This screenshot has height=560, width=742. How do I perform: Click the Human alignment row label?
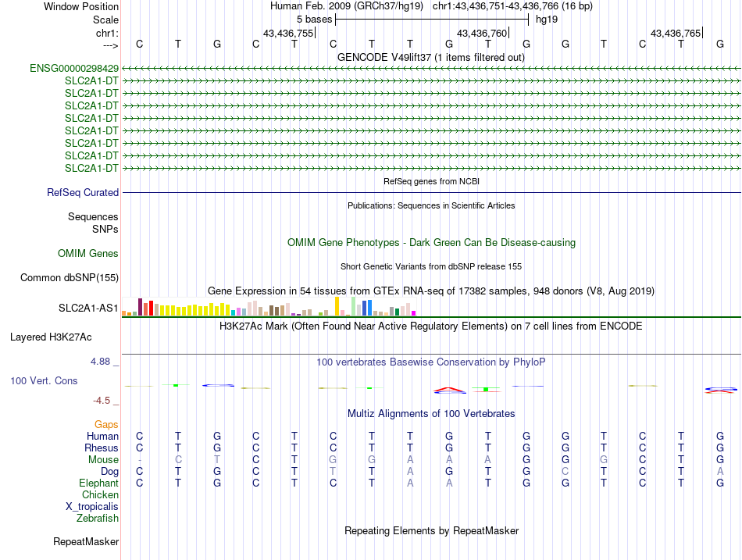coord(102,436)
